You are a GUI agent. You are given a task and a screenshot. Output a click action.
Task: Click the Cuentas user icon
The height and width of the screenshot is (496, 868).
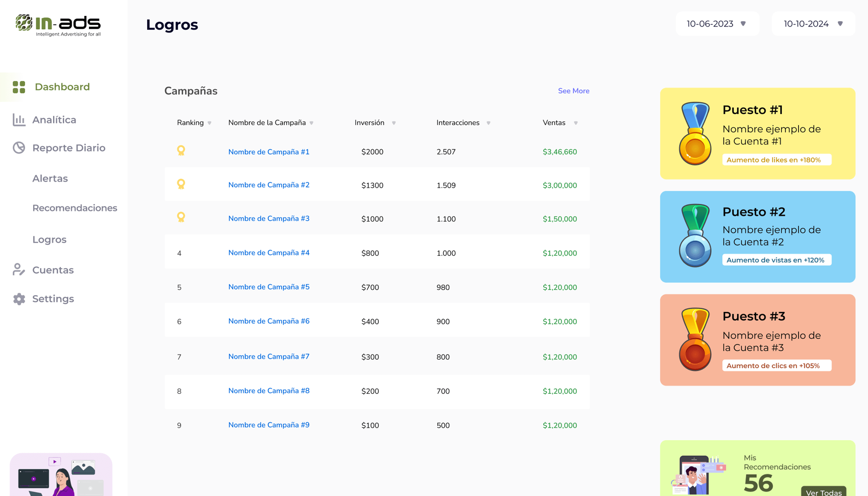click(x=19, y=270)
